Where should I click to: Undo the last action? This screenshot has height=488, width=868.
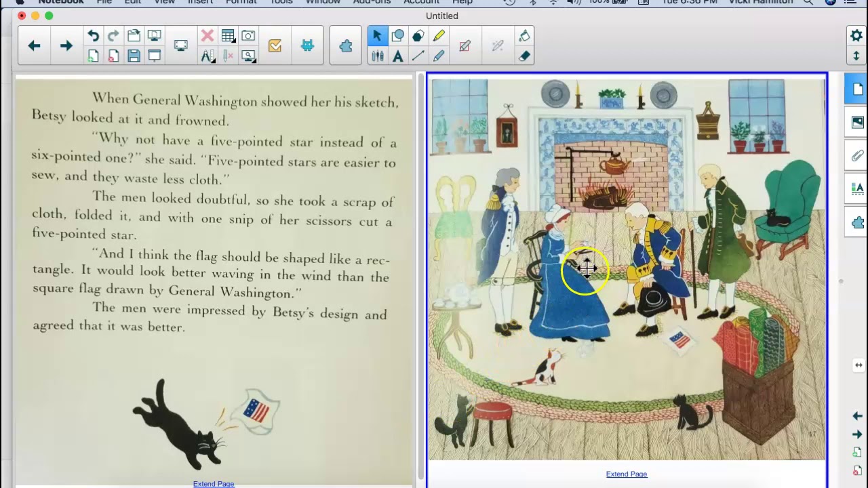coord(93,36)
